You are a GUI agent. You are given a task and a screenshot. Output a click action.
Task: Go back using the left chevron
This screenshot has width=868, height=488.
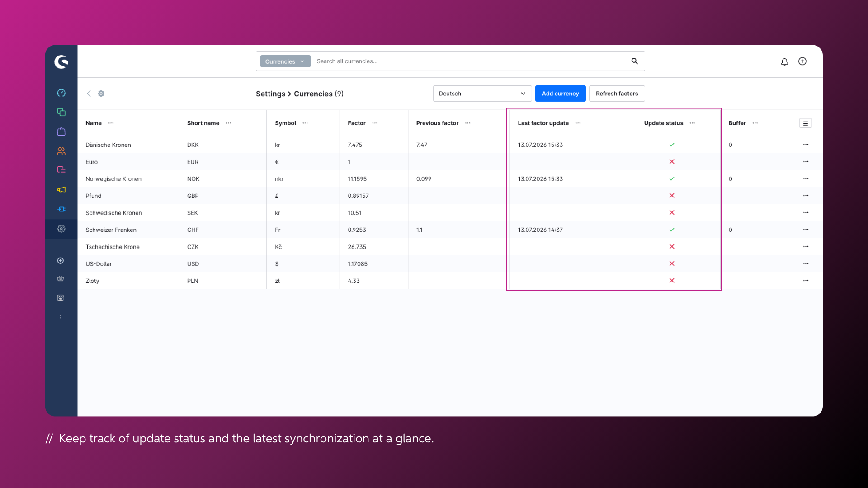[89, 94]
